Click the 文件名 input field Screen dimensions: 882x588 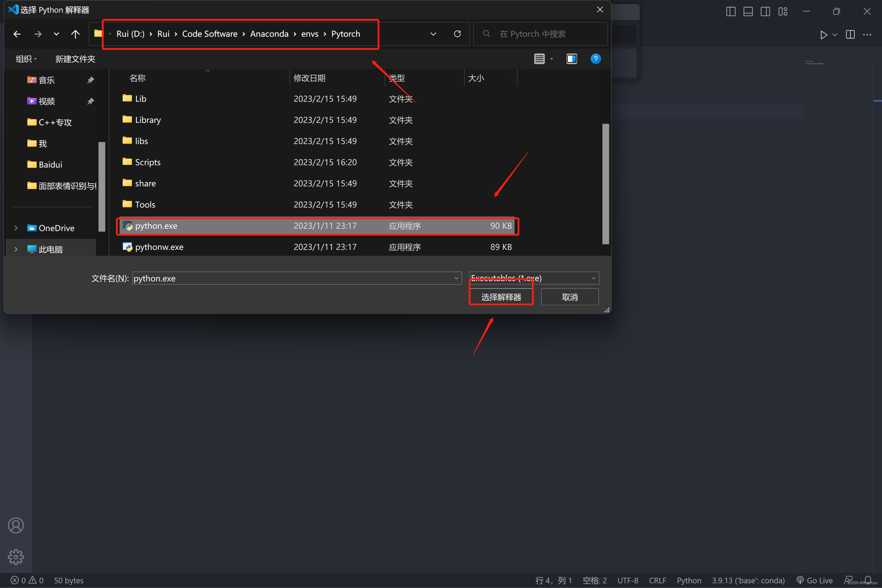(x=293, y=278)
